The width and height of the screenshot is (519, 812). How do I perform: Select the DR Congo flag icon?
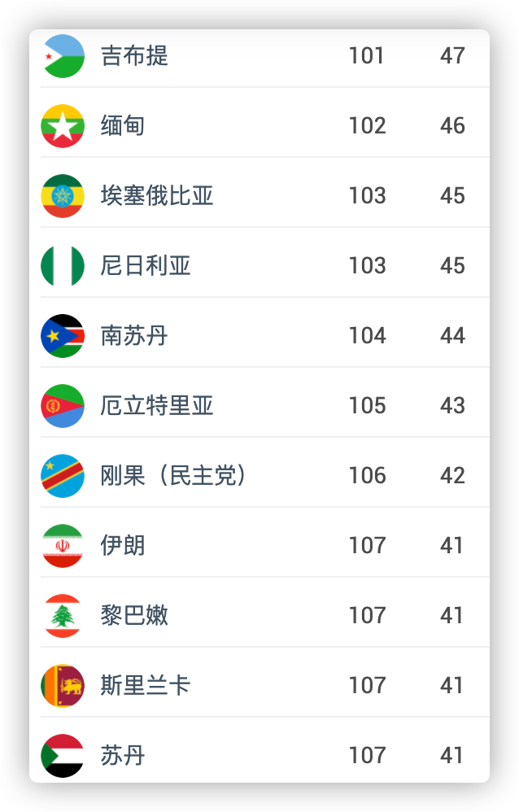(63, 475)
